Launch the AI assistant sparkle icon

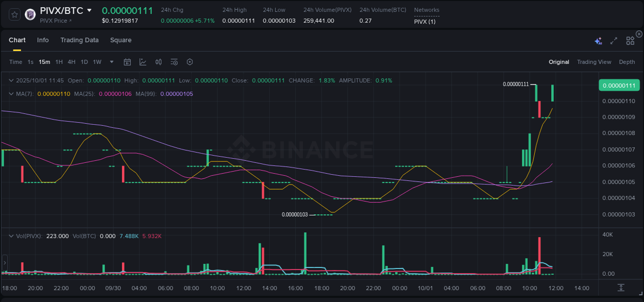pyautogui.click(x=598, y=40)
